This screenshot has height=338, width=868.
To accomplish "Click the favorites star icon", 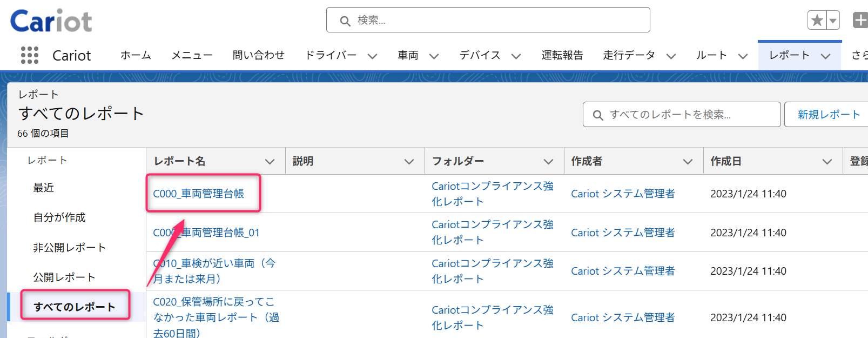I will coord(817,21).
